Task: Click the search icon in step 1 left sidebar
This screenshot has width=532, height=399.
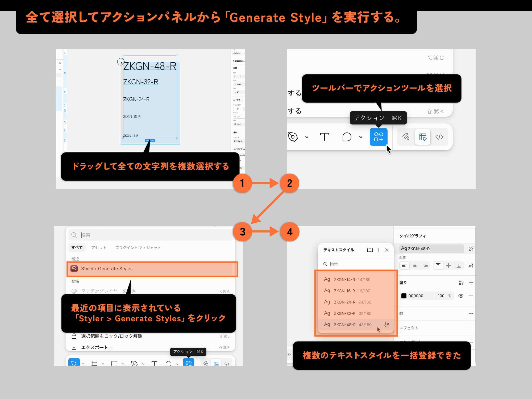Action: 60,63
